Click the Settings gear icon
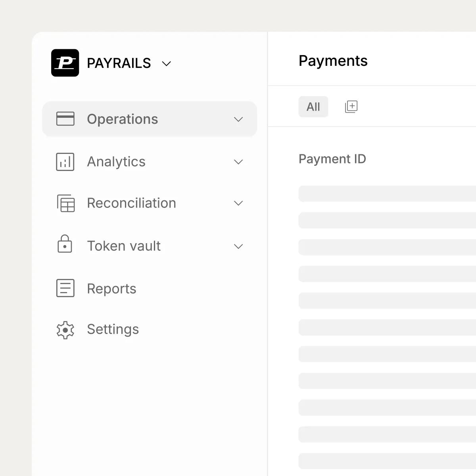This screenshot has width=476, height=476. [x=65, y=330]
